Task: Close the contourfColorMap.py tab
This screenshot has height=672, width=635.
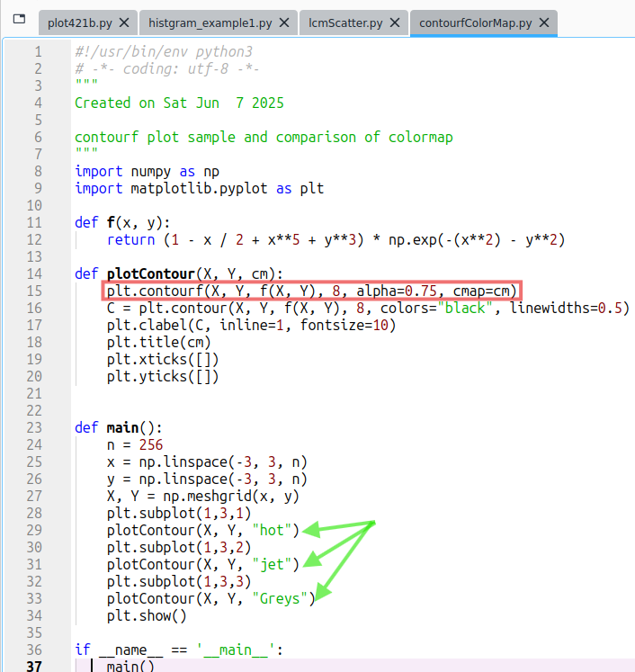Action: 544,22
